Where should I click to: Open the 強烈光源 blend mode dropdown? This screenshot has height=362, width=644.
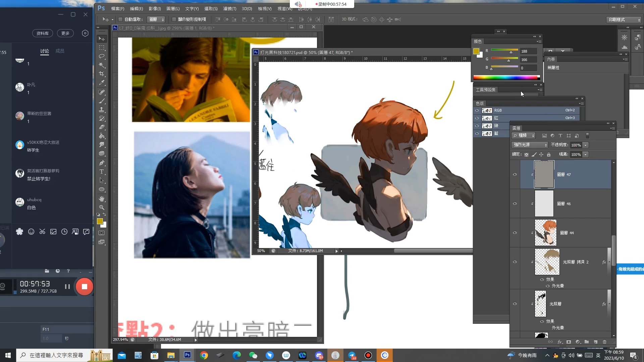click(x=530, y=145)
